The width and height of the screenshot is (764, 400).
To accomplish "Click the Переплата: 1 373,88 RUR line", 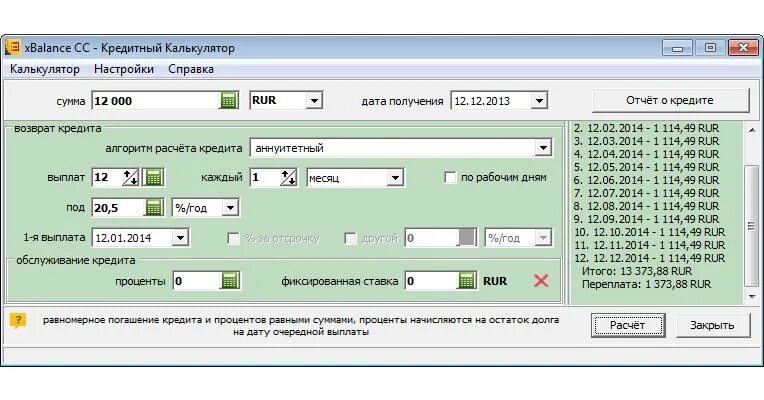I will pos(646,285).
